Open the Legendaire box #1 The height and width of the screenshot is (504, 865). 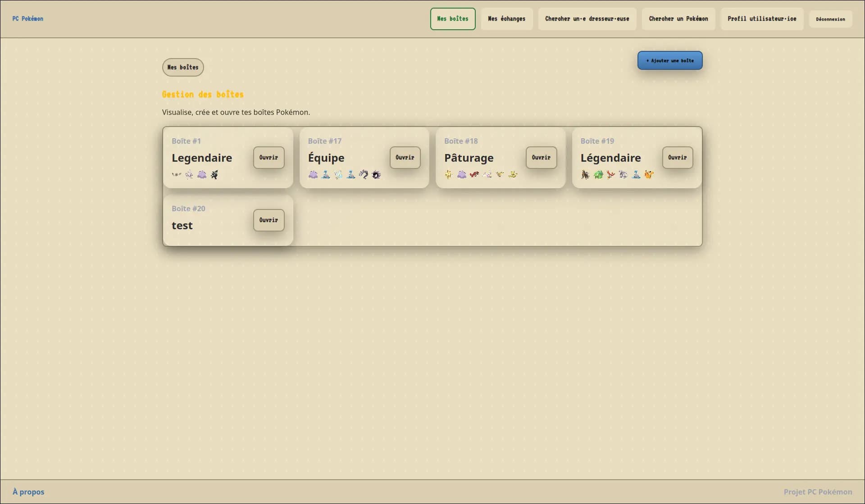[269, 158]
